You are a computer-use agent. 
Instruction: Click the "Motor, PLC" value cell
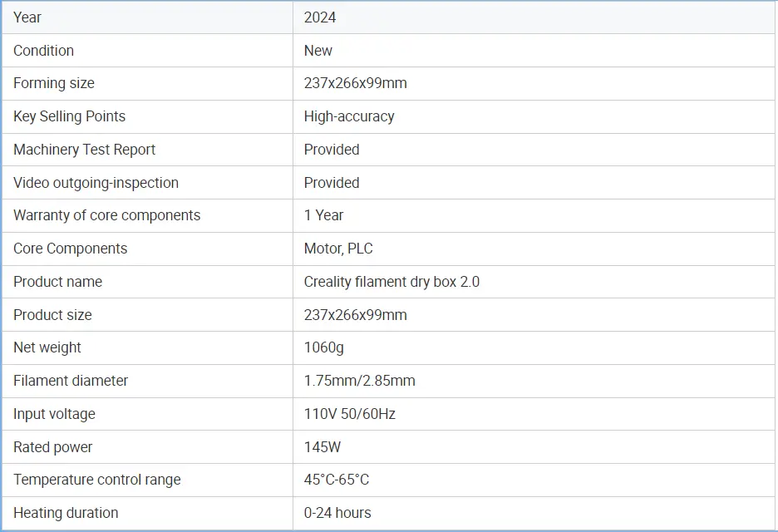[338, 249]
